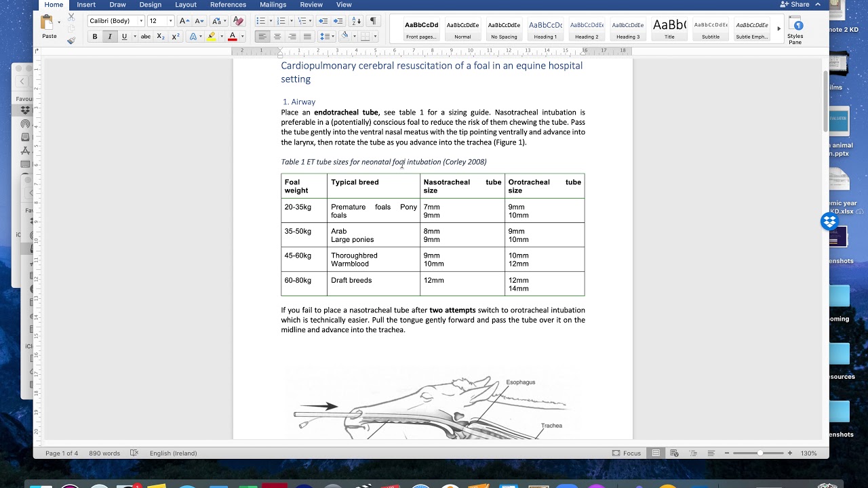The width and height of the screenshot is (868, 488).
Task: Expand the styles gallery arrow
Action: click(778, 29)
